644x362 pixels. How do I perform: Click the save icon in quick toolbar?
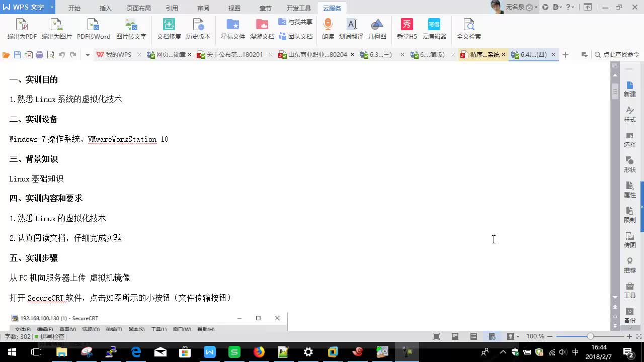point(18,55)
